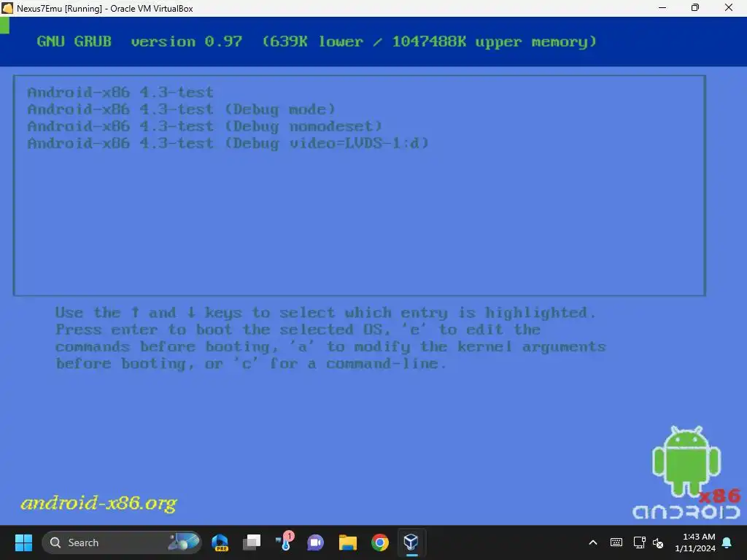
Task: Open the purple video chat app on taskbar
Action: click(315, 542)
